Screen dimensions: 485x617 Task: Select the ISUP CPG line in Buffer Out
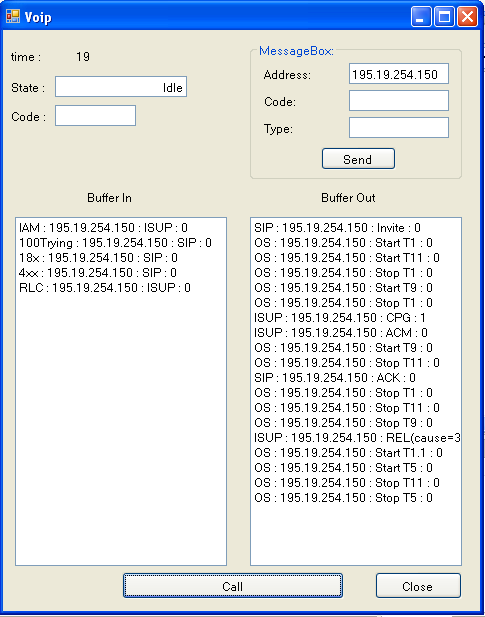click(x=340, y=318)
